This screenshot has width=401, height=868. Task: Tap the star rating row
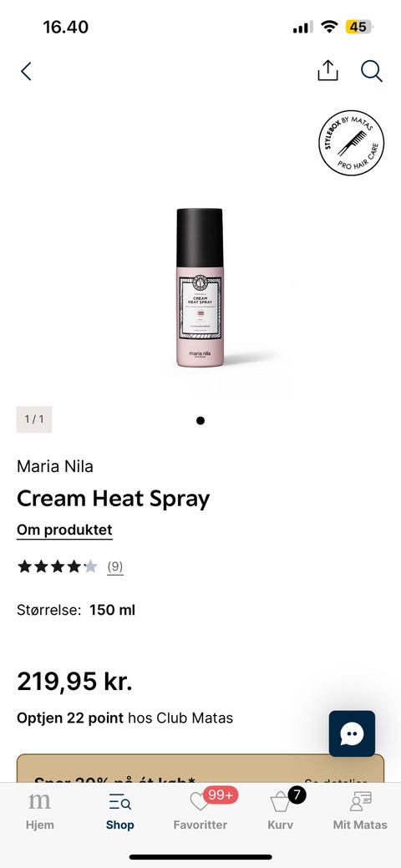[x=58, y=566]
